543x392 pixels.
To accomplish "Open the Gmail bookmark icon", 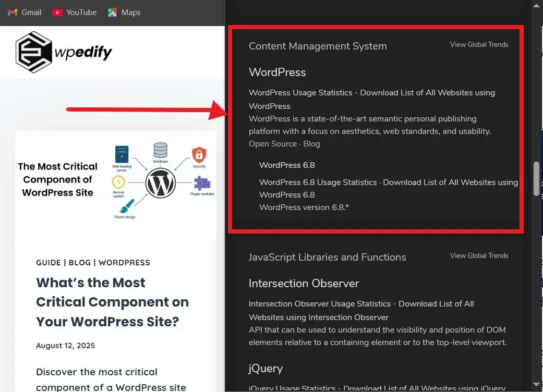I will pos(13,13).
